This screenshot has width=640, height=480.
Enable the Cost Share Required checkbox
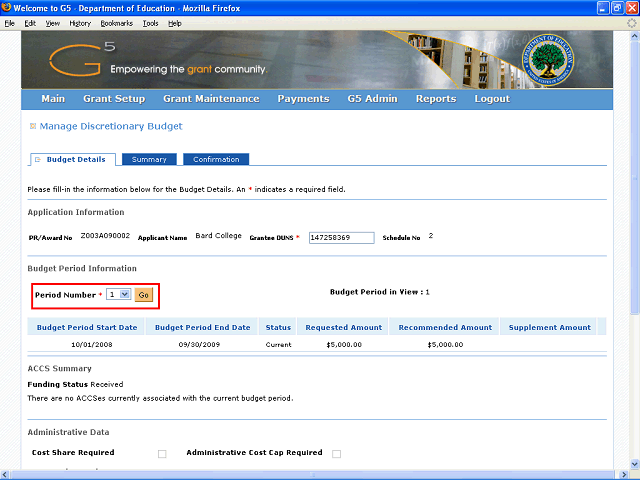[162, 453]
